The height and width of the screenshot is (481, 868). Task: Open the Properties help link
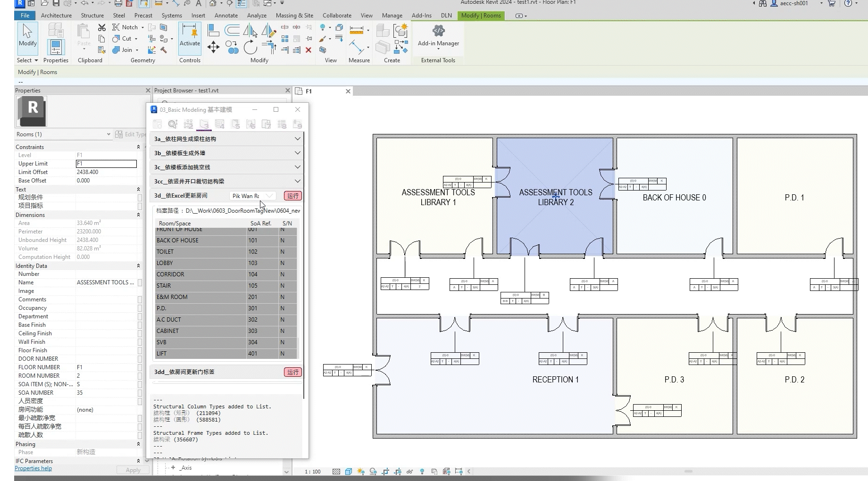[x=33, y=468]
